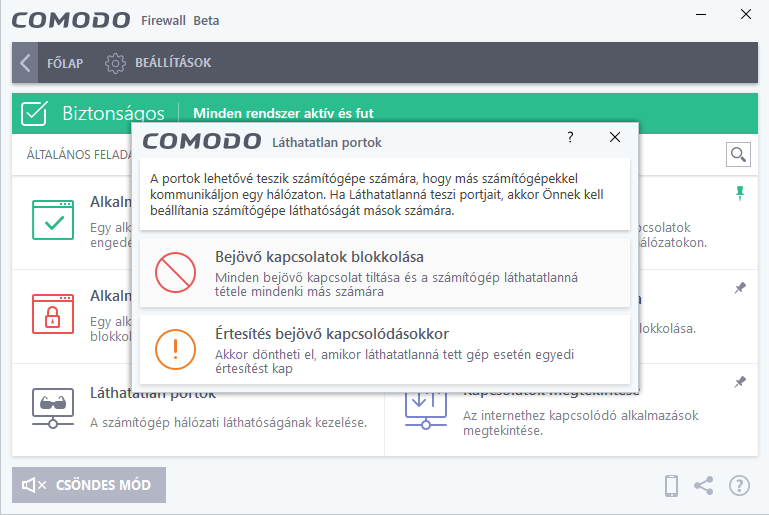769x515 pixels.
Task: Select Bejövő kapcsolatok blokkolása option
Action: click(x=384, y=273)
